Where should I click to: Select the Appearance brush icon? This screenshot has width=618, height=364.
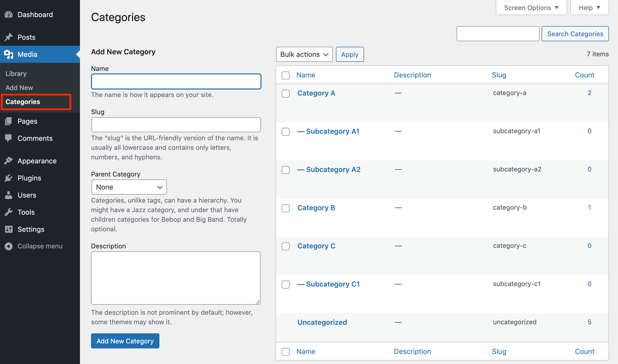pyautogui.click(x=8, y=161)
